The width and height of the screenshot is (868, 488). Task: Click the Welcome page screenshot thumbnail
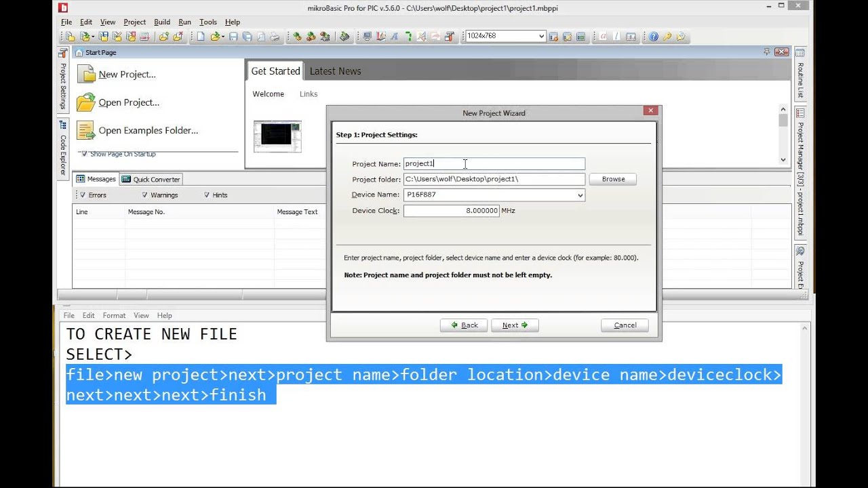[277, 136]
